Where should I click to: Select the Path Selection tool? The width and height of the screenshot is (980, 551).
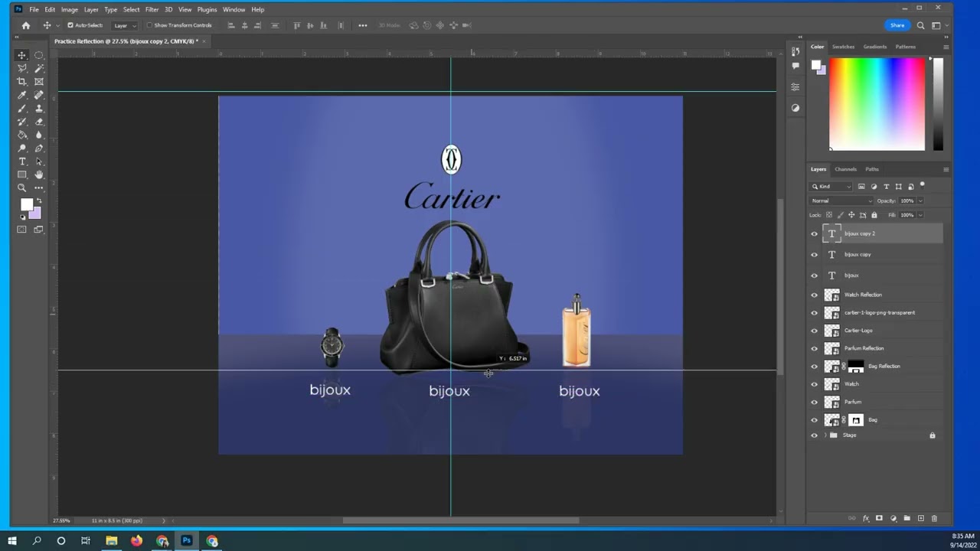click(39, 161)
